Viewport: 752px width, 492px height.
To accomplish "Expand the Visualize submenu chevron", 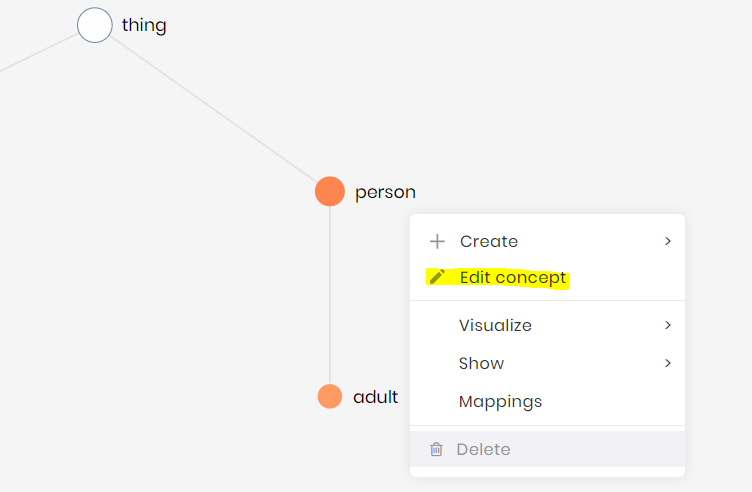I will (668, 325).
